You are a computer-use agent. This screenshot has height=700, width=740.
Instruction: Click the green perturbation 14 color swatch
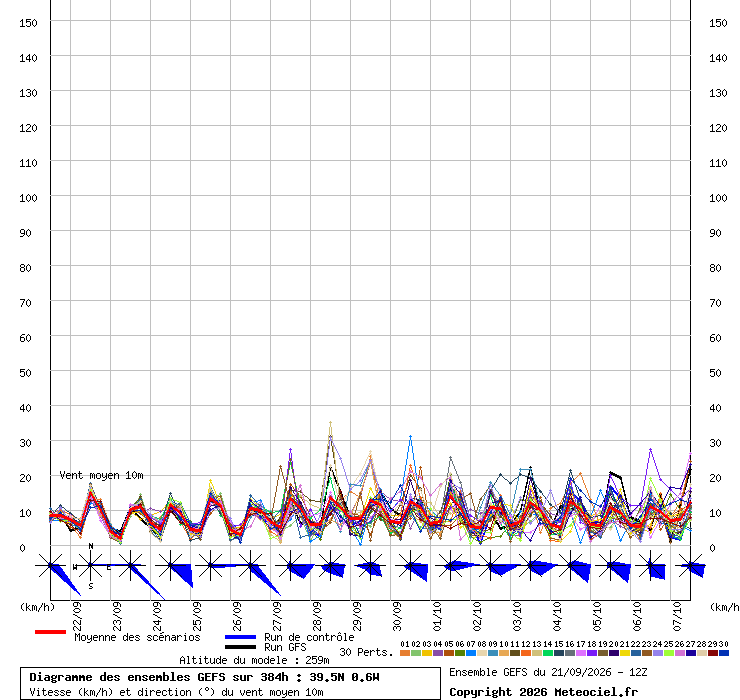pos(547,653)
